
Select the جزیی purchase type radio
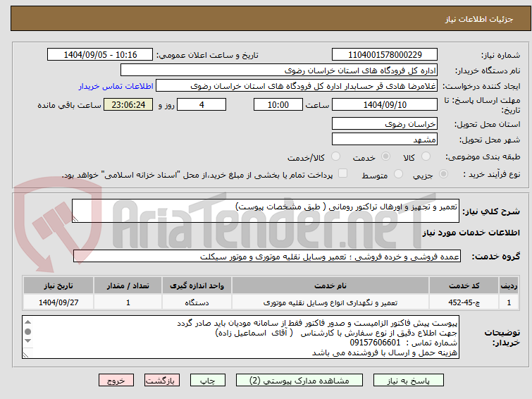pos(443,174)
